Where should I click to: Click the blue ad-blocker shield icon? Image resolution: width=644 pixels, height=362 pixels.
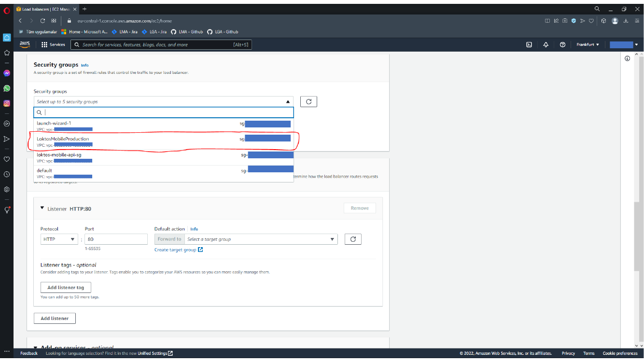574,21
